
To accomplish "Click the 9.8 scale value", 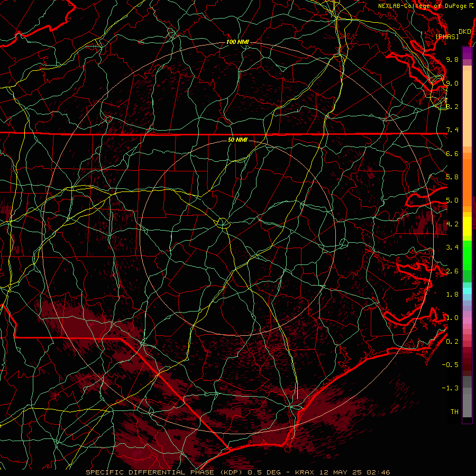I will click(x=452, y=59).
